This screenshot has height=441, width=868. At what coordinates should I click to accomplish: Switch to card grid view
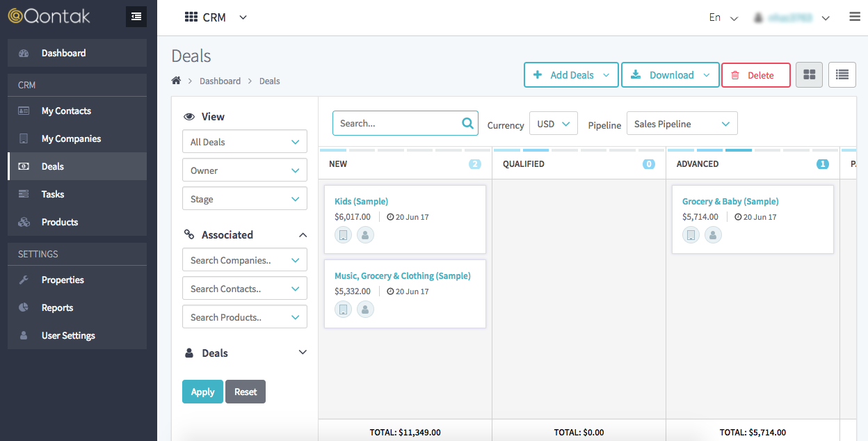pos(809,75)
